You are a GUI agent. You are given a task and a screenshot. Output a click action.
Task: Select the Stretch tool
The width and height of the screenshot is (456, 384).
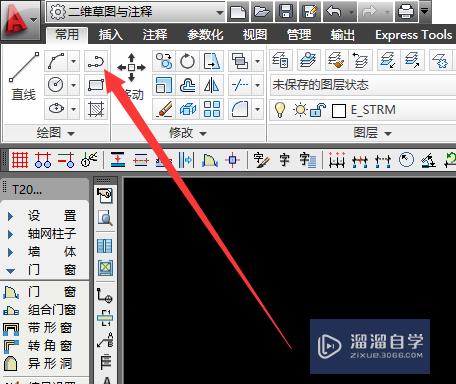coord(212,61)
